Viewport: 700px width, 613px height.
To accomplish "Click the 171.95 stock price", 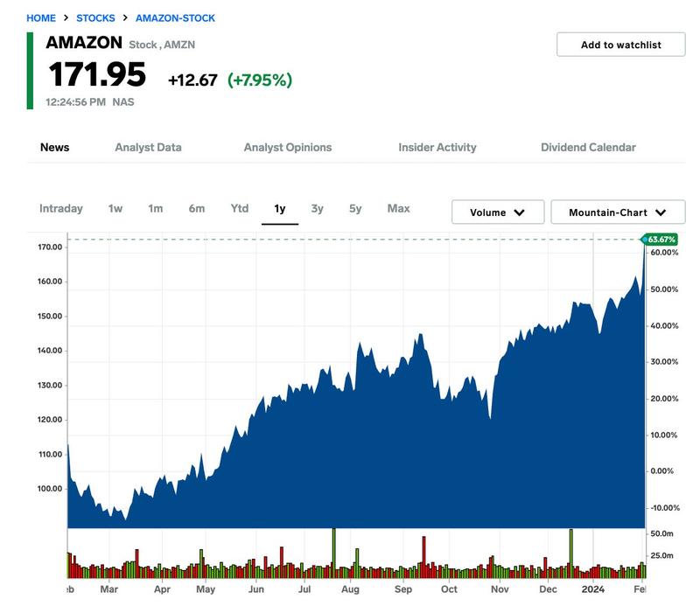I will [97, 74].
